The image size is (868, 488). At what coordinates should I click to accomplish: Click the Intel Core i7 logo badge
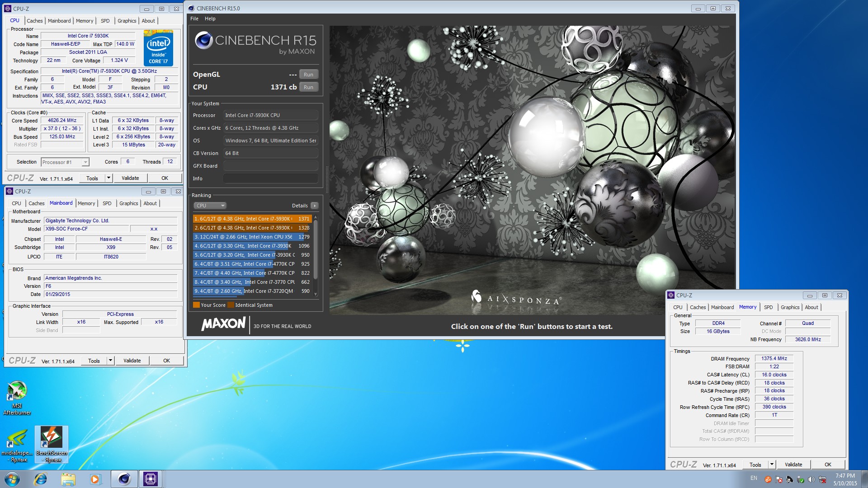158,48
